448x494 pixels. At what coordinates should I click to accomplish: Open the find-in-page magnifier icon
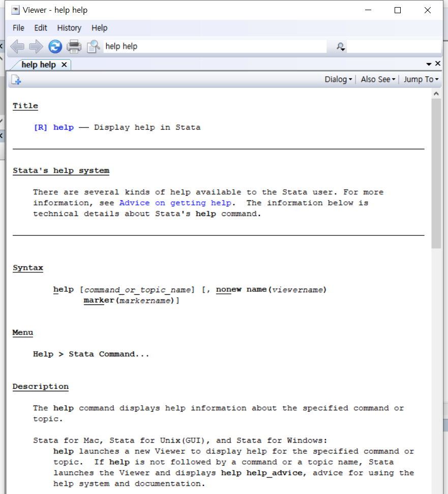pyautogui.click(x=93, y=47)
